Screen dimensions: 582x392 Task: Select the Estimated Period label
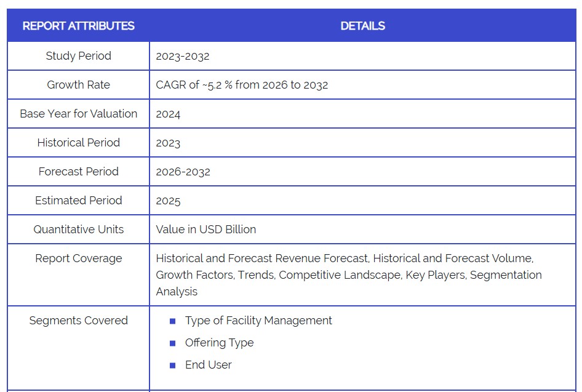(x=78, y=201)
